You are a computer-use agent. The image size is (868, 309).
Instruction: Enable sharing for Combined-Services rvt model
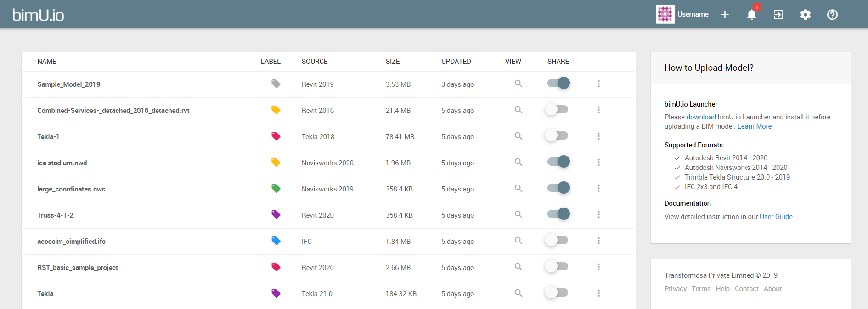557,109
